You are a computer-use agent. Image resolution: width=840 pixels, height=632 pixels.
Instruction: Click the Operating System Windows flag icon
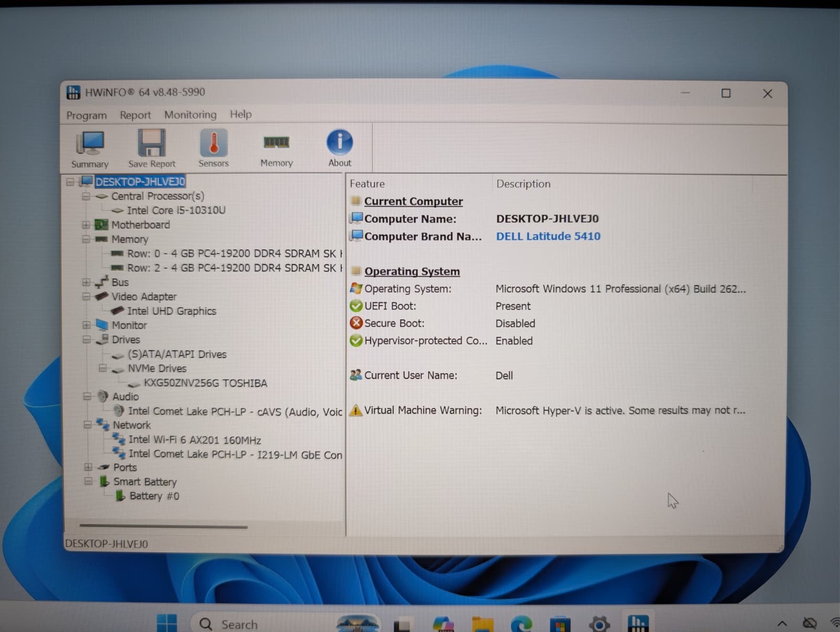[356, 288]
